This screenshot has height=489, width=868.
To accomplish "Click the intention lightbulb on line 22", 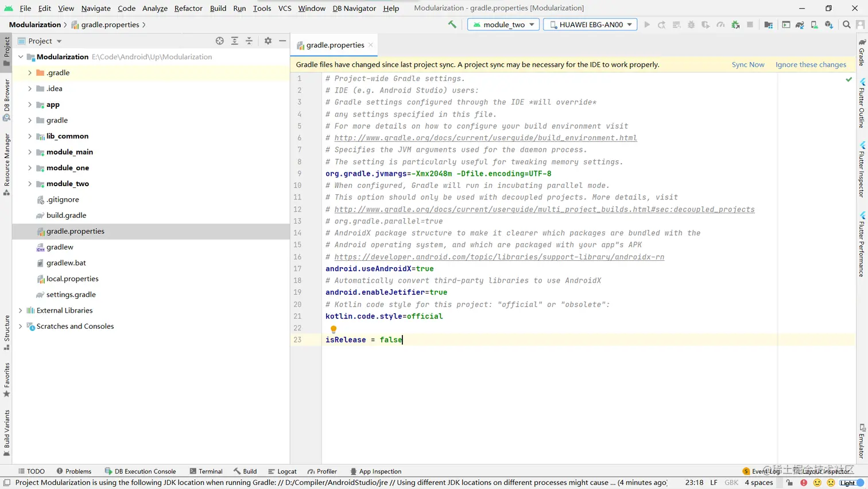I will [334, 329].
